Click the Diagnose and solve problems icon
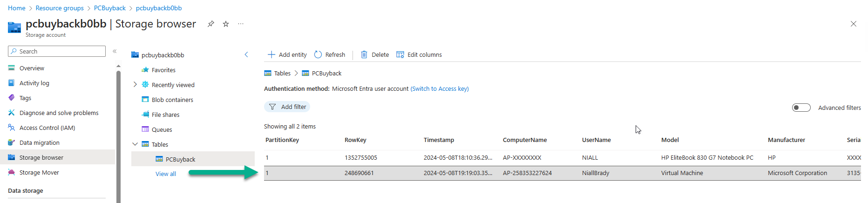 click(x=12, y=113)
